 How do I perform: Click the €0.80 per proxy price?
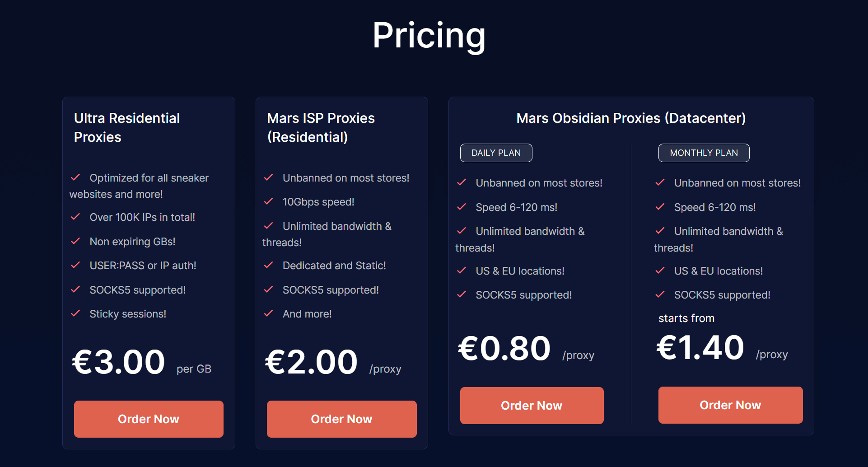504,348
